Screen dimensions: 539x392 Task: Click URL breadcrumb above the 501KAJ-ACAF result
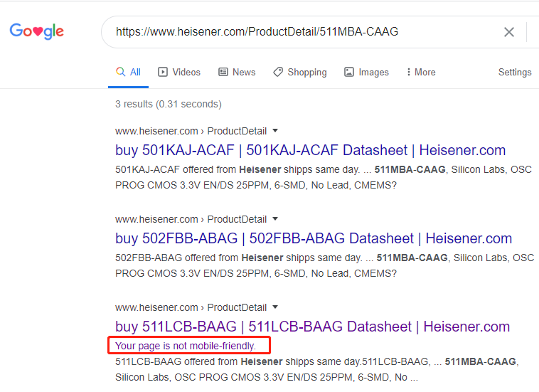(191, 131)
